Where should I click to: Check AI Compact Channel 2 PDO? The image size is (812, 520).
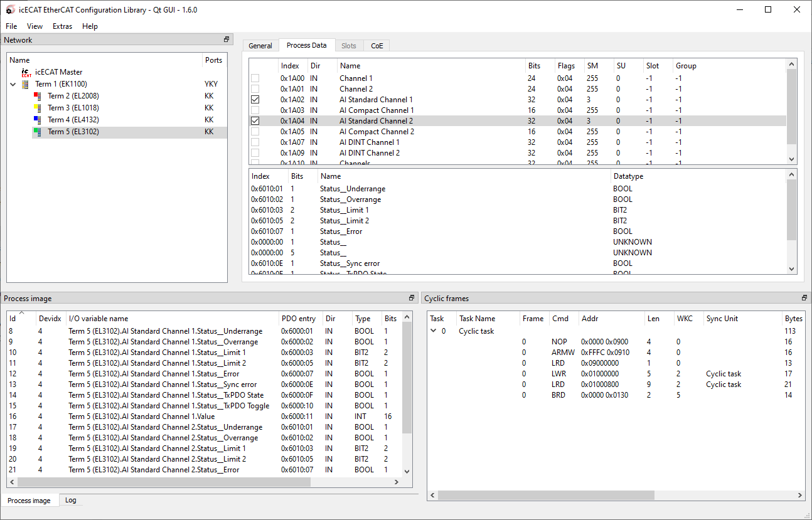tap(255, 132)
